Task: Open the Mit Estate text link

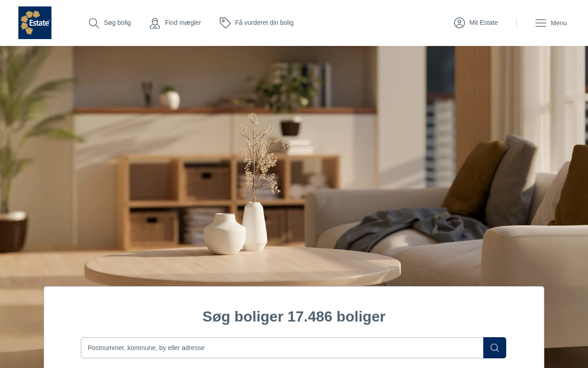Action: pos(484,23)
